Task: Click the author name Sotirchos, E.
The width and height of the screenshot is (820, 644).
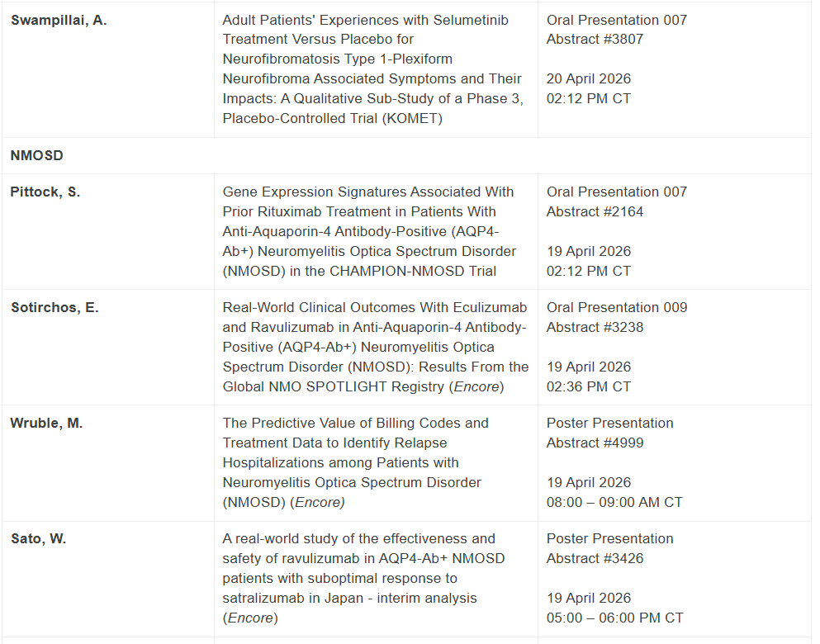Action: (55, 307)
